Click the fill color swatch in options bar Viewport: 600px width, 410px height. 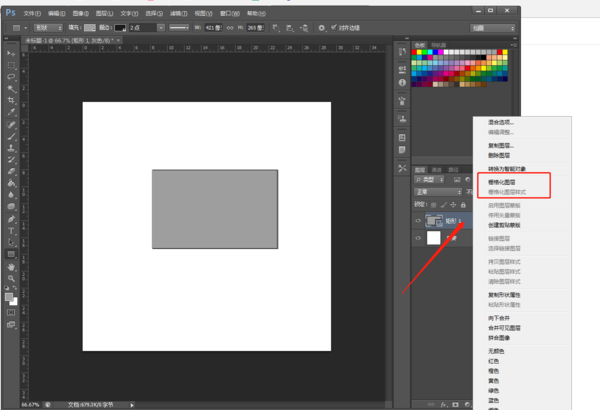90,28
